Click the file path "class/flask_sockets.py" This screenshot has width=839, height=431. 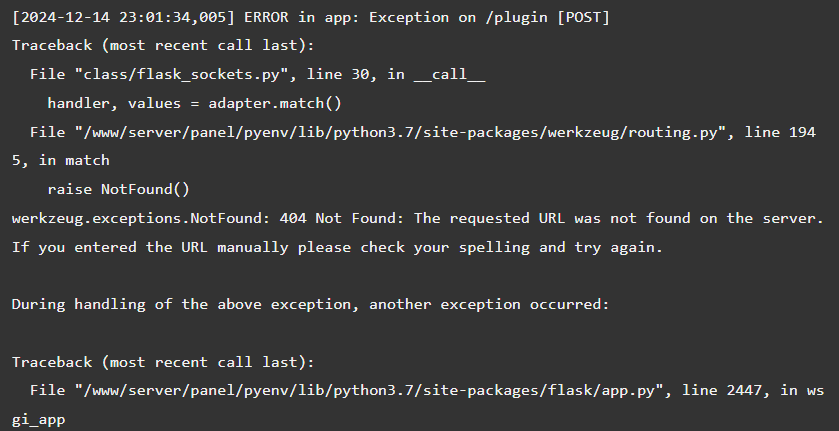coord(181,74)
